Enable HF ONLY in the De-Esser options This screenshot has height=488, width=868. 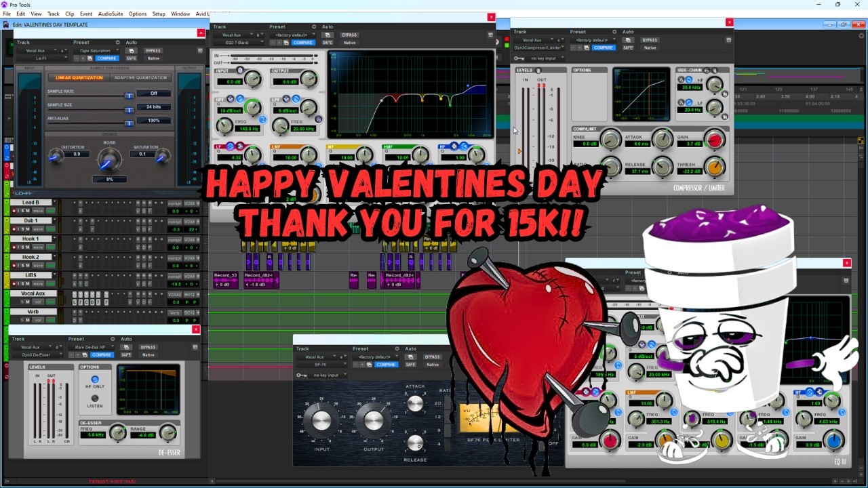click(95, 380)
